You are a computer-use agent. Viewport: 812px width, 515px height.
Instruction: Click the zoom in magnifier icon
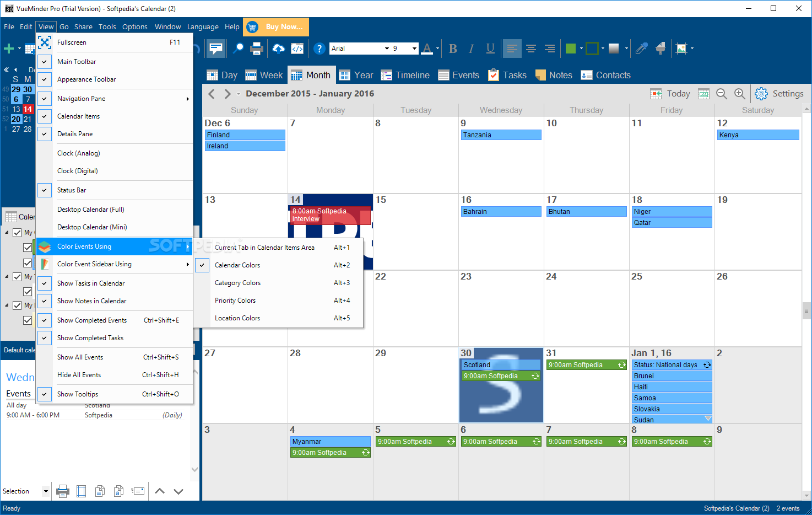(x=740, y=94)
